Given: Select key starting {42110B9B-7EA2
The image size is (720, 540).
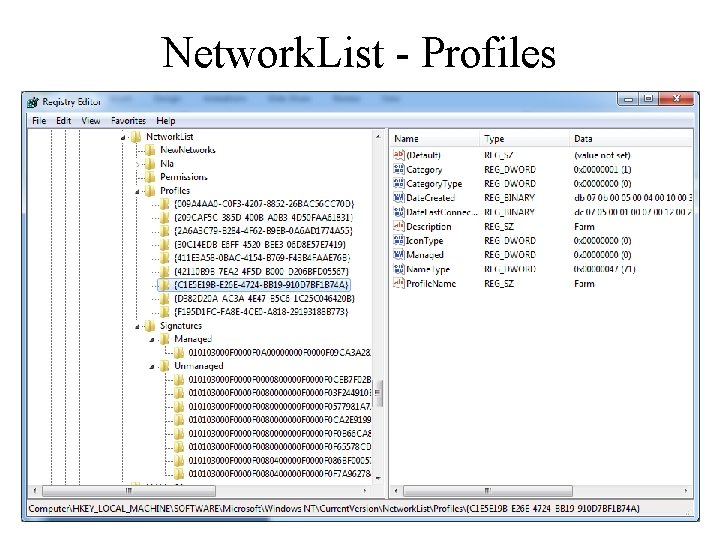Looking at the screenshot, I should tap(261, 272).
